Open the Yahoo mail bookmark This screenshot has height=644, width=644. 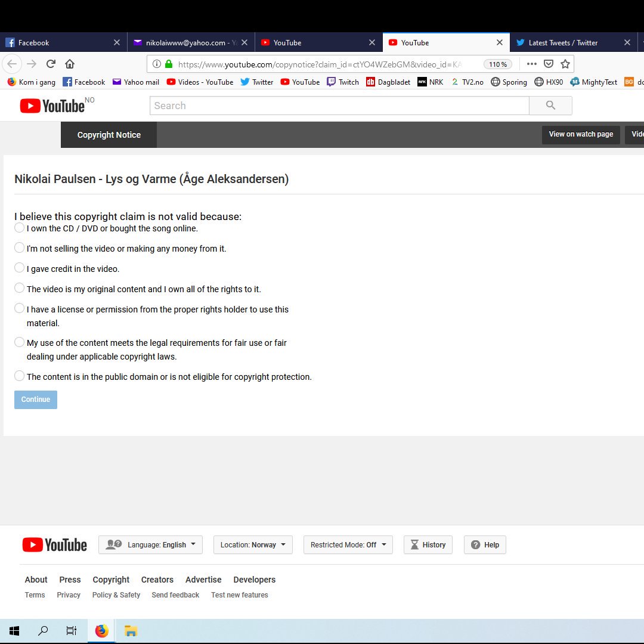[136, 82]
